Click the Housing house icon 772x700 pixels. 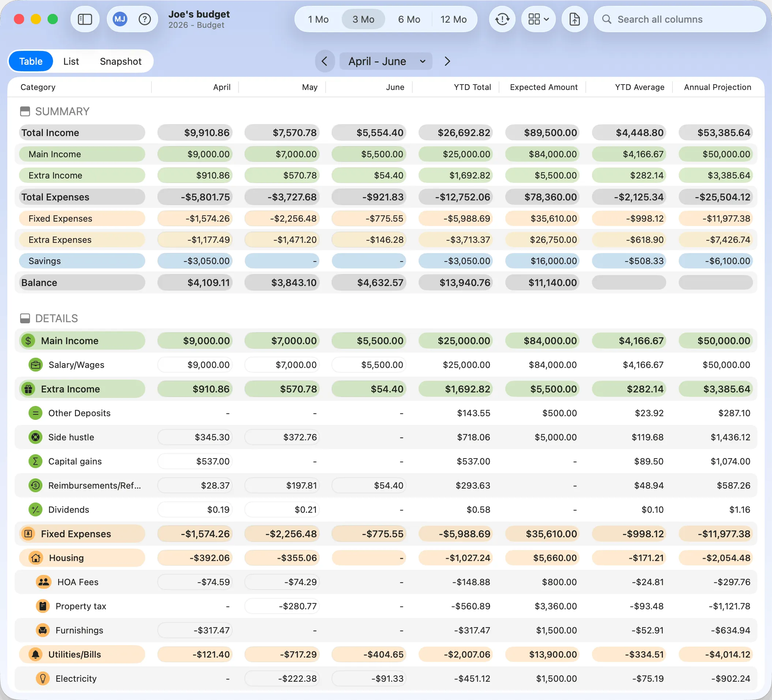tap(35, 558)
